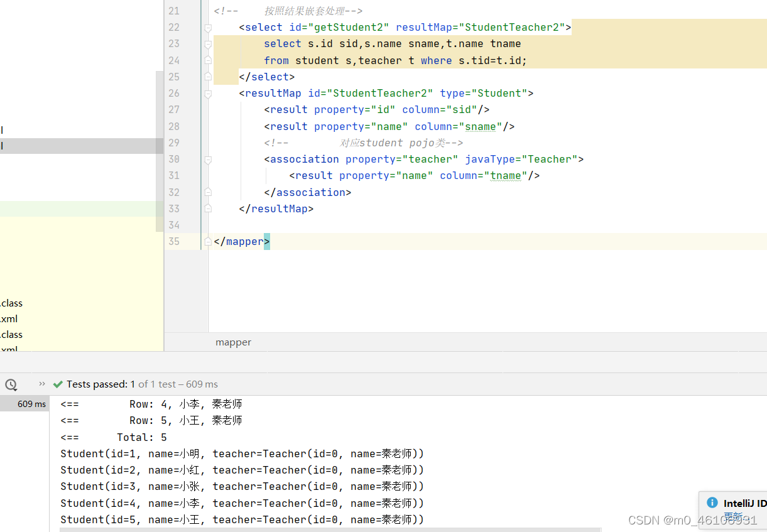Open the "mapper" breadcrumb below the editor

point(233,342)
